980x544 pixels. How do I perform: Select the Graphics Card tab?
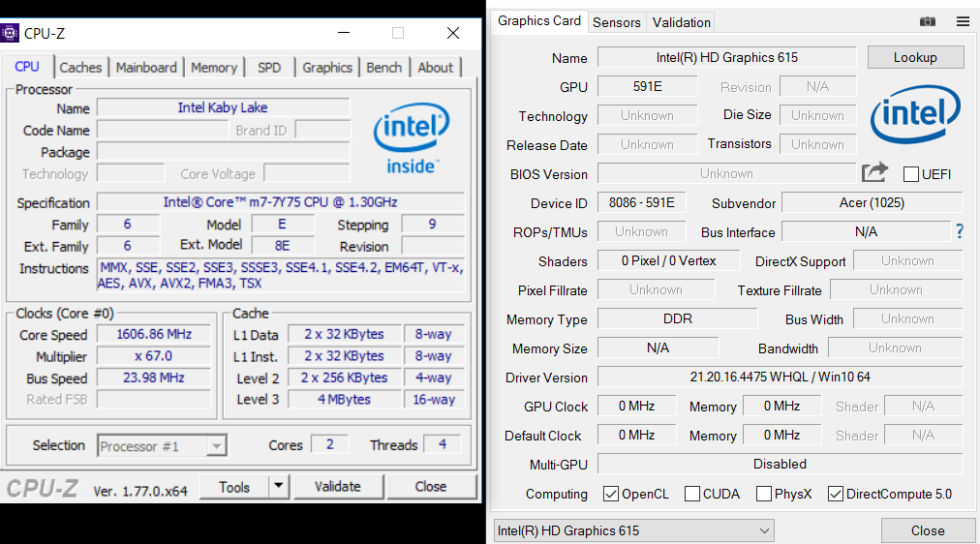coord(538,20)
